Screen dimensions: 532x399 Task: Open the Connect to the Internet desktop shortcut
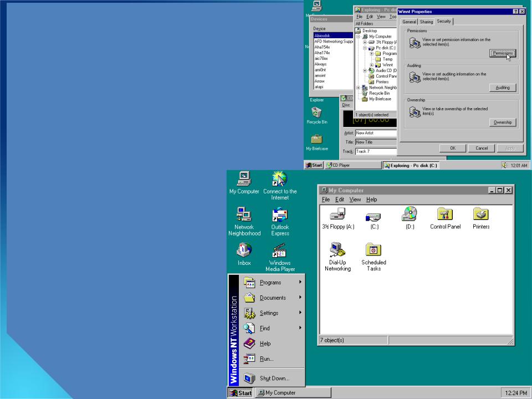279,185
